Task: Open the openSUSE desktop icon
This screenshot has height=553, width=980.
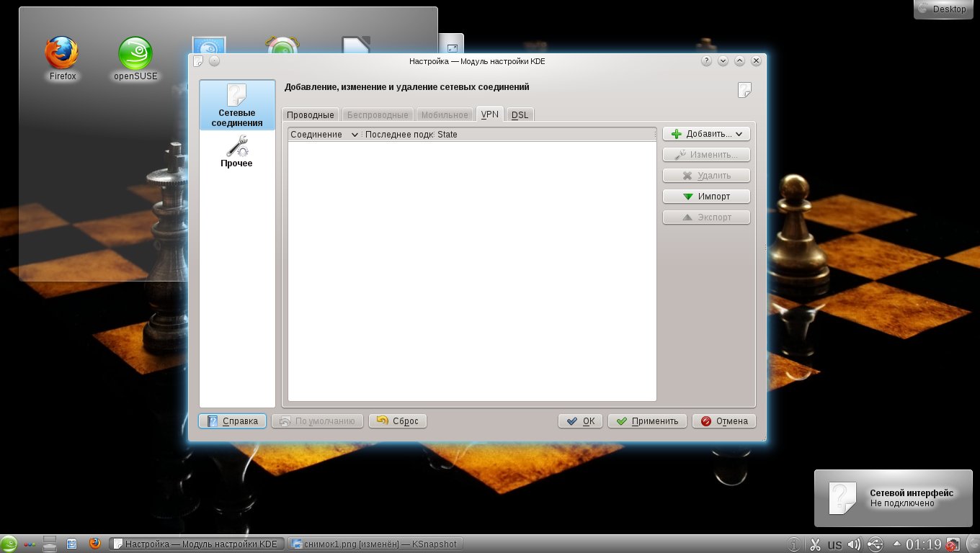Action: tap(135, 58)
